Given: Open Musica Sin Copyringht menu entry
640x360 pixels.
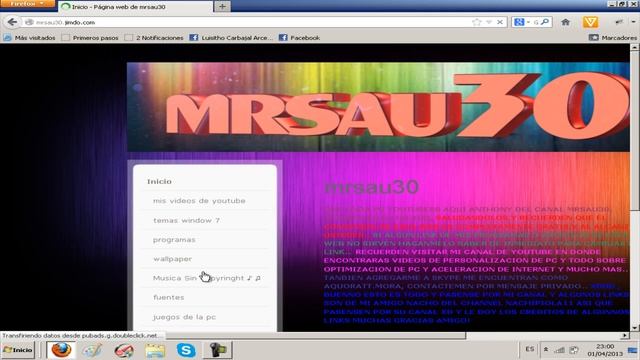Looking at the screenshot, I should [x=207, y=278].
